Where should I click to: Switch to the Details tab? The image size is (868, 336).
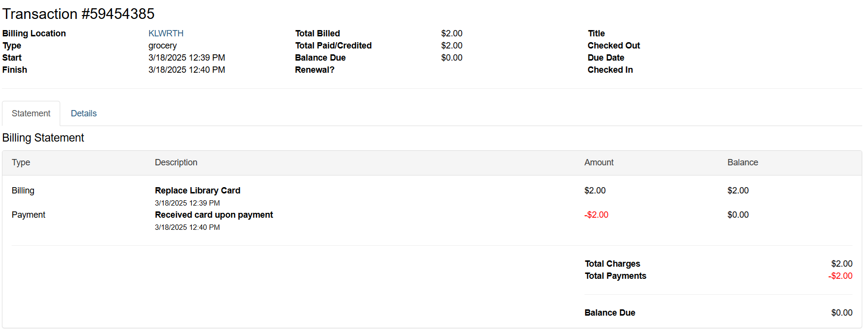83,113
